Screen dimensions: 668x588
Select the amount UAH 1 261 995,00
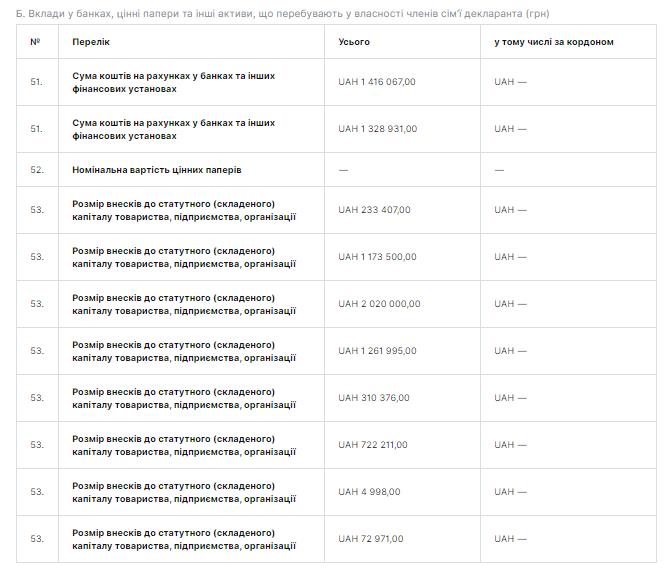pyautogui.click(x=377, y=351)
